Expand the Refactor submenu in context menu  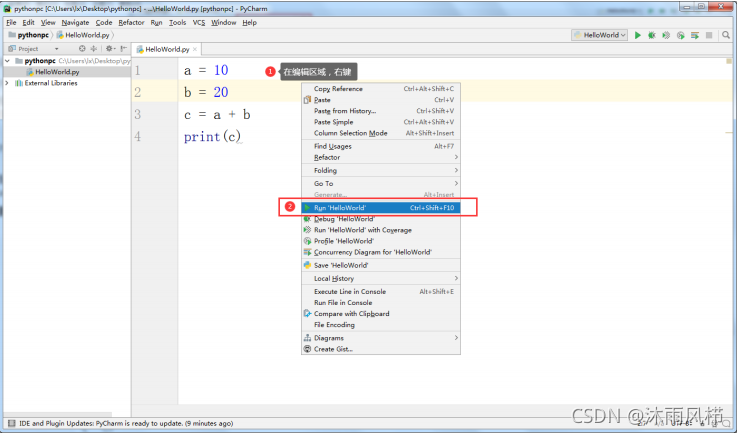point(456,157)
